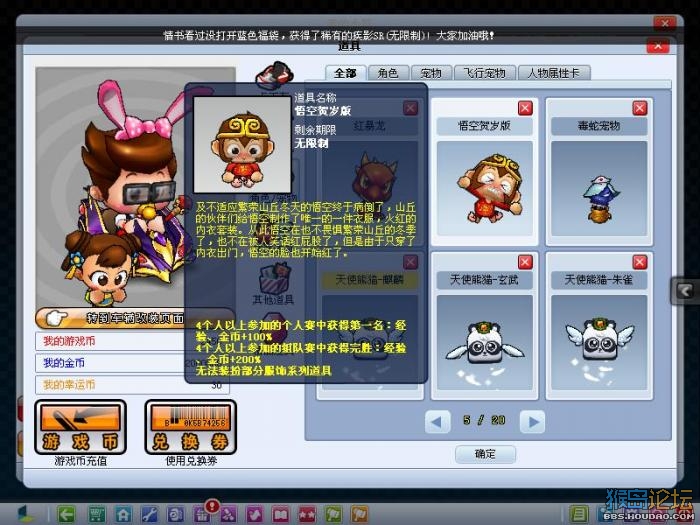Remove the 悟空贺岁版 item with red X
This screenshot has height=525, width=700.
(x=525, y=108)
